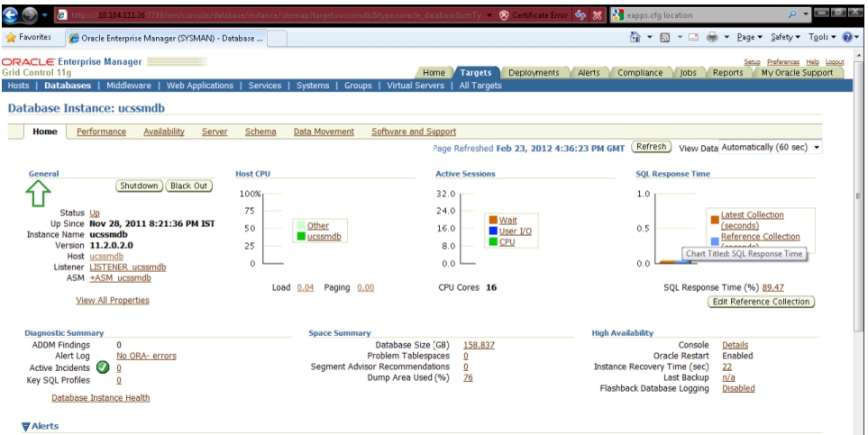868x435 pixels.
Task: Open the Print options dropdown arrow
Action: pyautogui.click(x=726, y=37)
